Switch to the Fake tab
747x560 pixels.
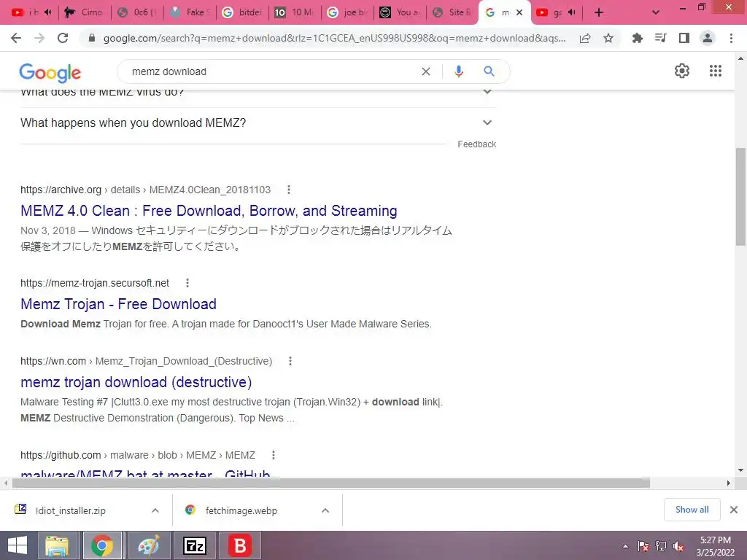tap(189, 12)
